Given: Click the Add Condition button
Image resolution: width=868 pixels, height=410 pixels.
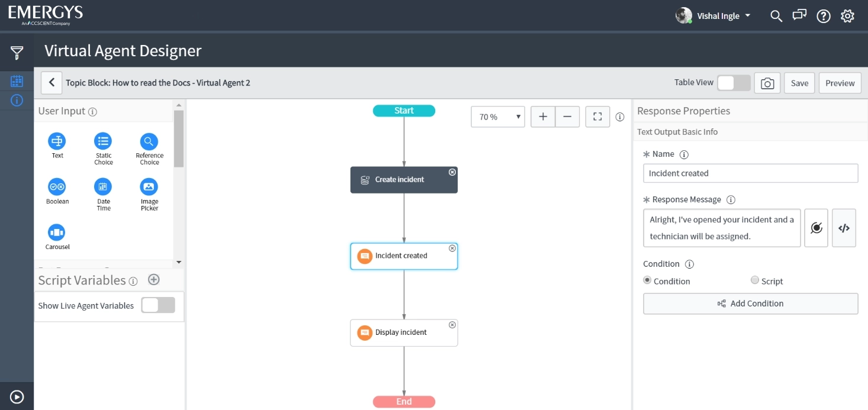Looking at the screenshot, I should (x=751, y=304).
